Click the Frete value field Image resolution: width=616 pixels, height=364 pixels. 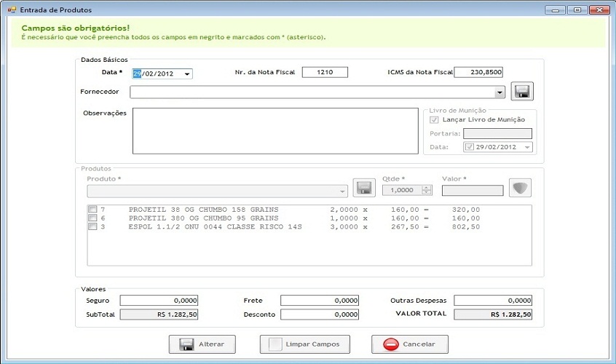coord(320,301)
